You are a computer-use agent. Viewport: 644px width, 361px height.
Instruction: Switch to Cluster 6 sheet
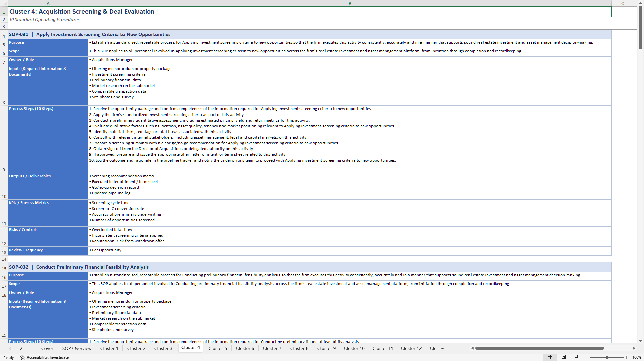[x=245, y=348]
